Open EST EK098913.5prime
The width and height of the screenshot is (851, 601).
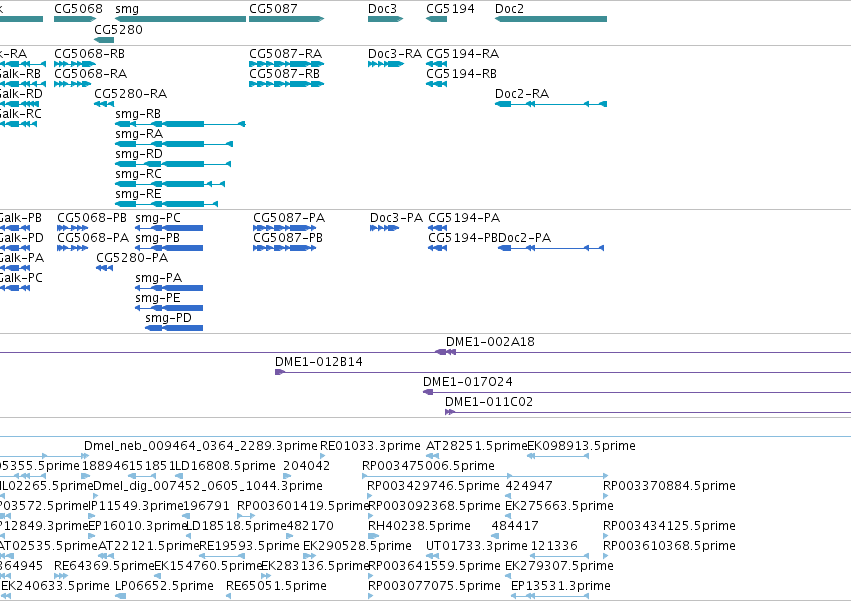(x=581, y=446)
